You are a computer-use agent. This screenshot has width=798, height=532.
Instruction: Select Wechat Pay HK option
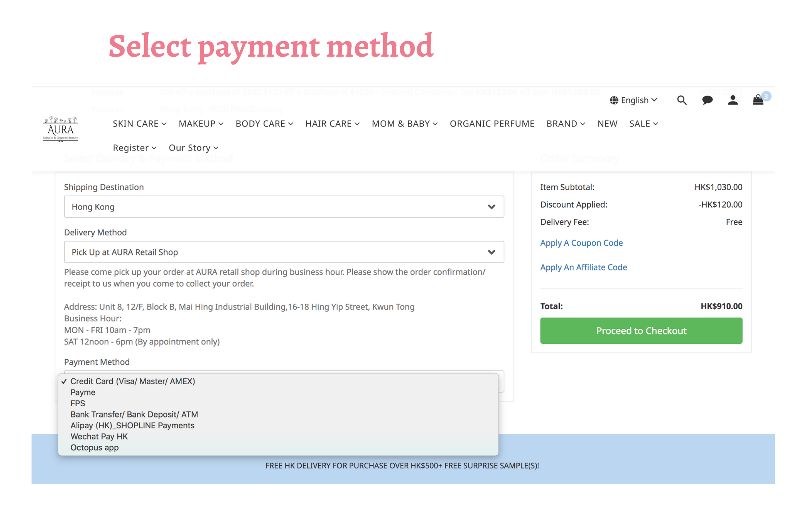(x=99, y=437)
